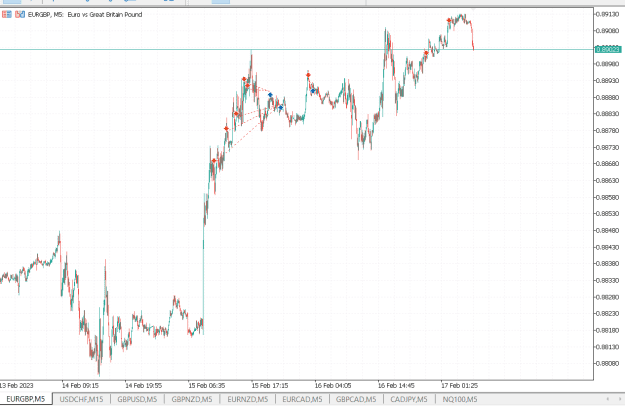625x406 pixels.
Task: Click the '16 Feb 04:05' time axis label
Action: pyautogui.click(x=333, y=386)
